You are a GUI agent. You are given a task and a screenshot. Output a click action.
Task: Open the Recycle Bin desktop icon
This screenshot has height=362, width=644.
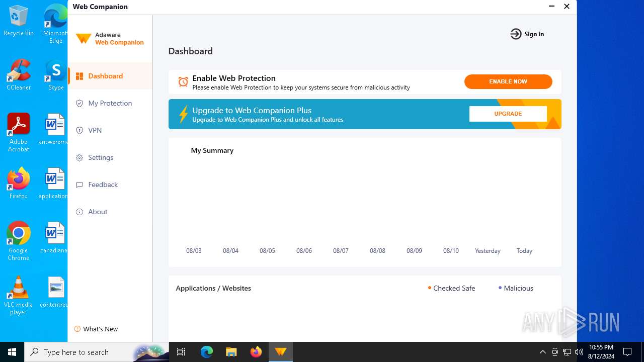point(19,21)
